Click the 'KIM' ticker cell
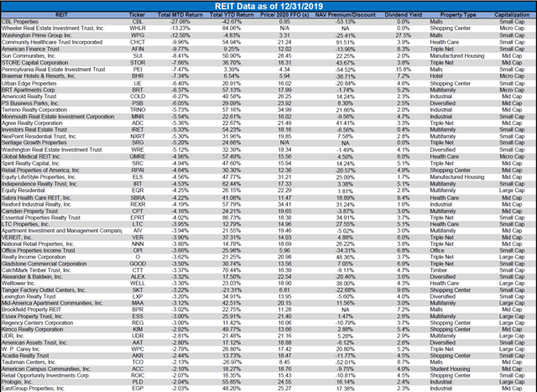The image size is (537, 392). (138, 329)
